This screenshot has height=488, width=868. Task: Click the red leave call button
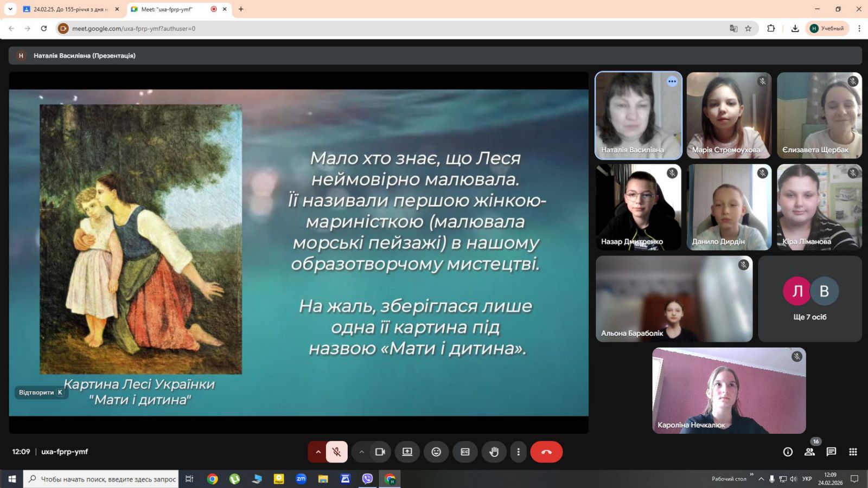click(x=546, y=452)
